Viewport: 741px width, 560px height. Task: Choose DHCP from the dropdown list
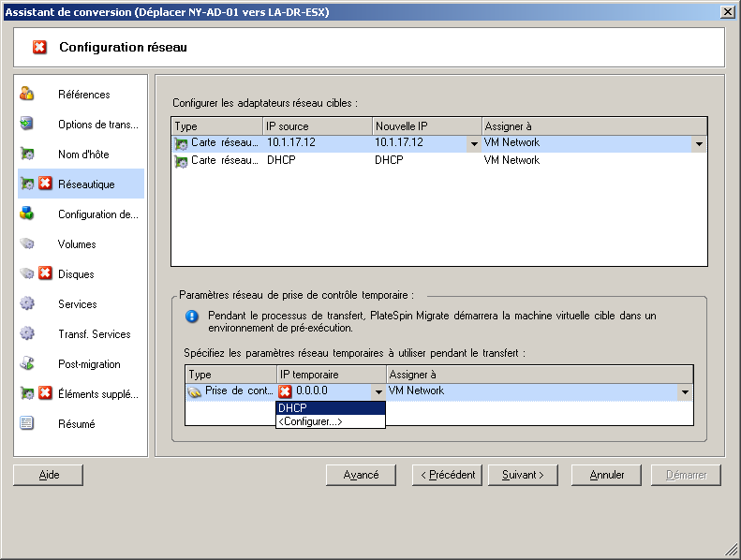(x=331, y=408)
